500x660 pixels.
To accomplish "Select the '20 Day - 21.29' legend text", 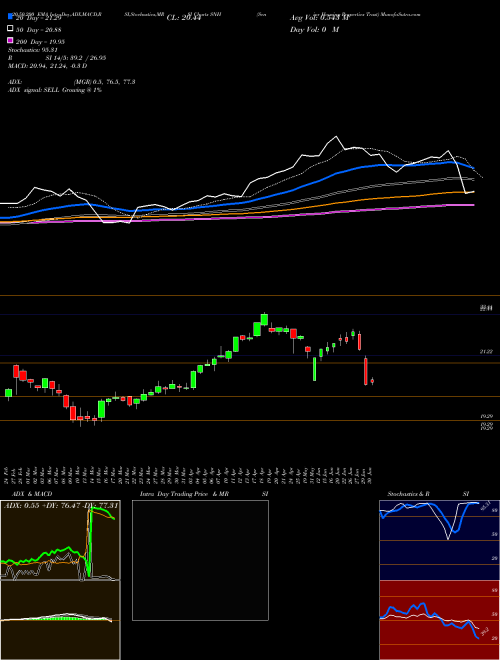I will [39, 18].
